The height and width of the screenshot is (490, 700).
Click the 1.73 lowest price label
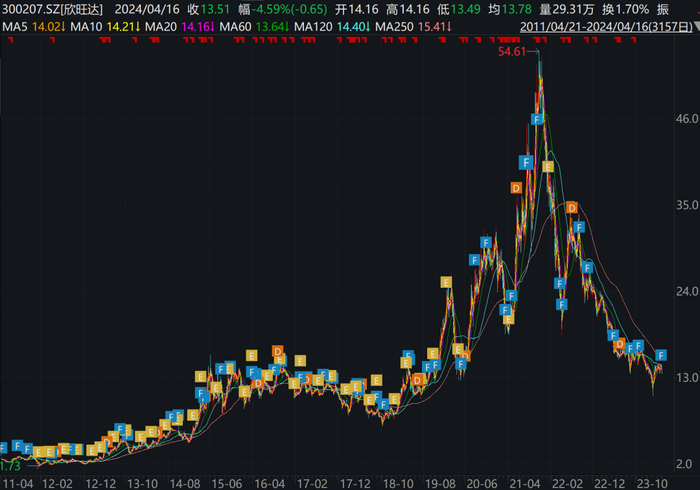pos(10,466)
